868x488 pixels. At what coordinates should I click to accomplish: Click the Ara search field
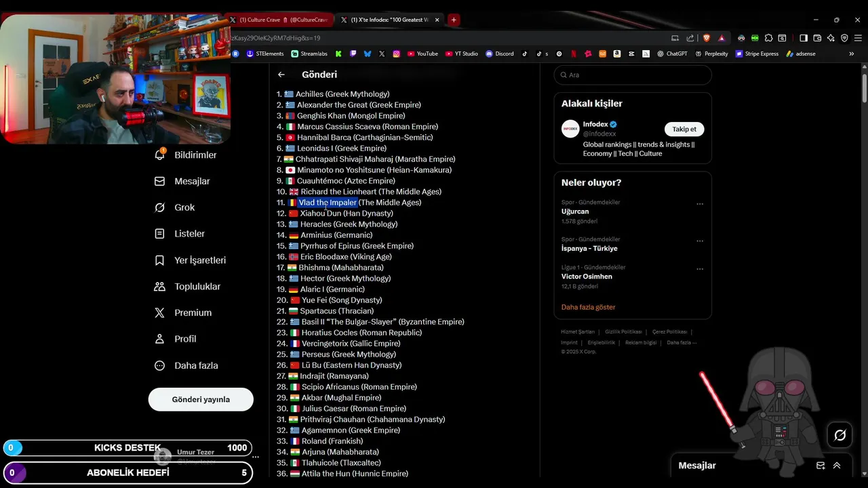click(x=633, y=75)
